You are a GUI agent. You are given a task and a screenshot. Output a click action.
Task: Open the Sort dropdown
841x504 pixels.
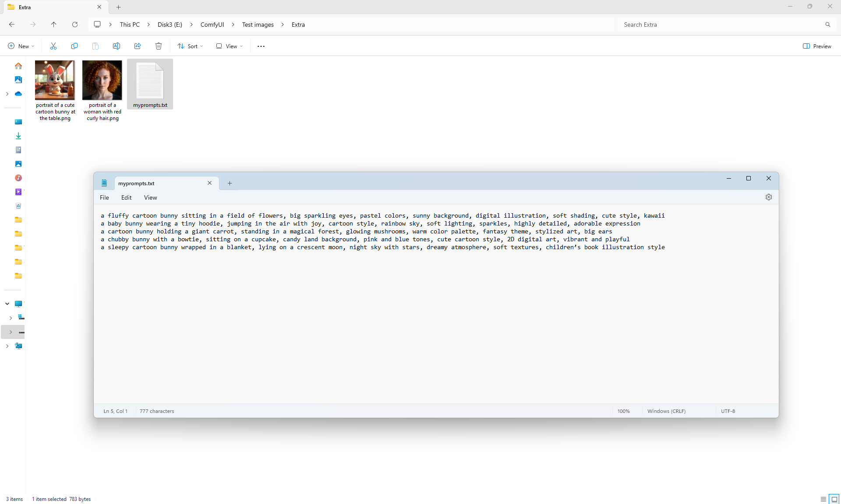coord(191,46)
